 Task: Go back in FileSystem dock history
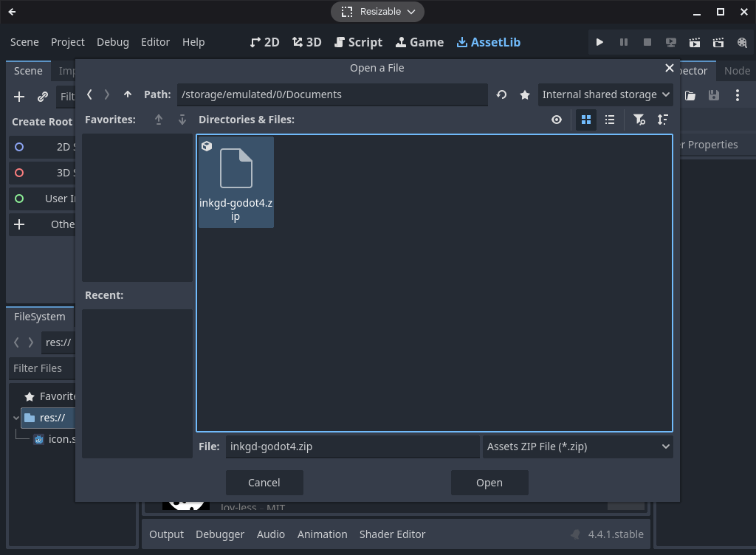(16, 342)
